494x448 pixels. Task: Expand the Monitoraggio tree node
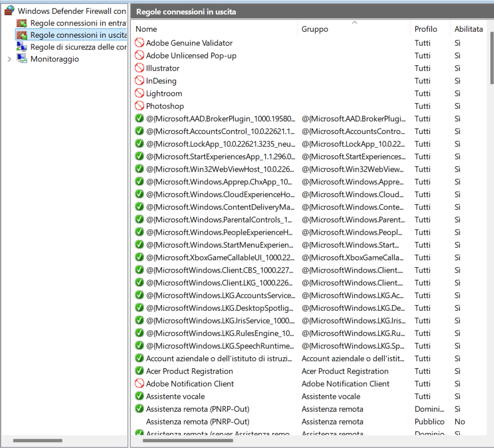point(9,59)
